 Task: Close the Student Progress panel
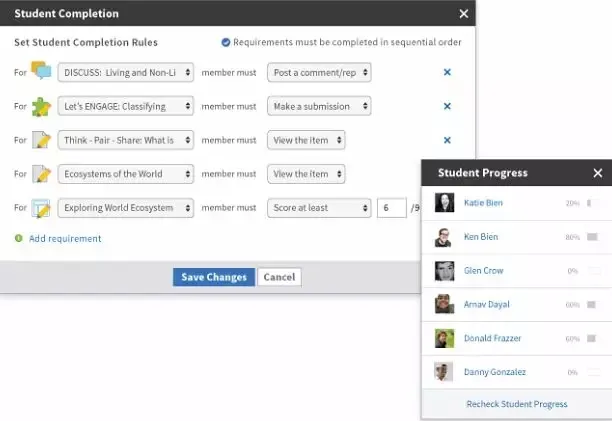click(597, 173)
